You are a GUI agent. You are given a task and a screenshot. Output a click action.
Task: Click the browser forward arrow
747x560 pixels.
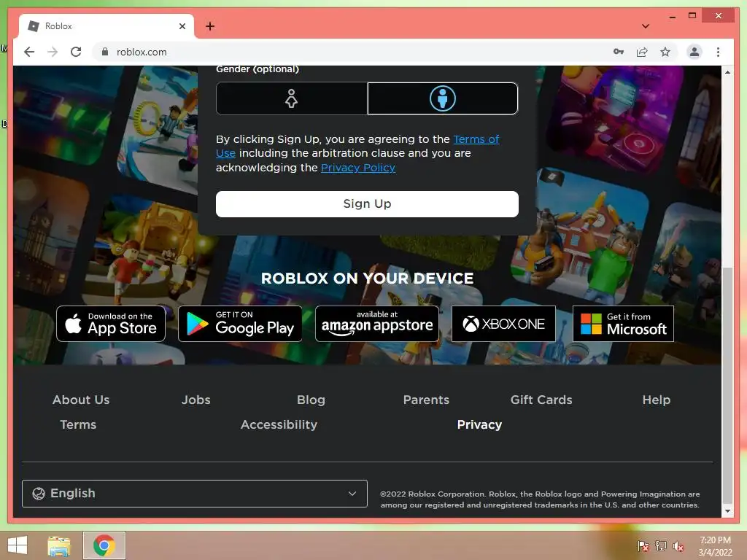(53, 52)
